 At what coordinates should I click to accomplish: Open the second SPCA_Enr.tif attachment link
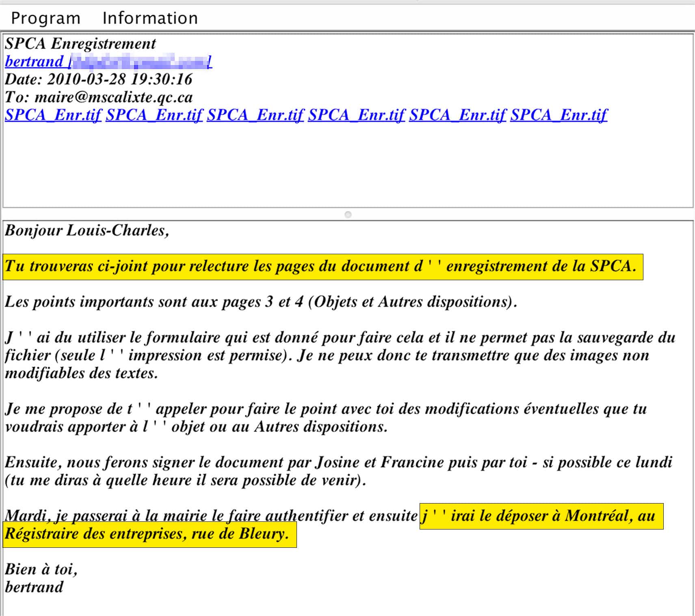[154, 115]
